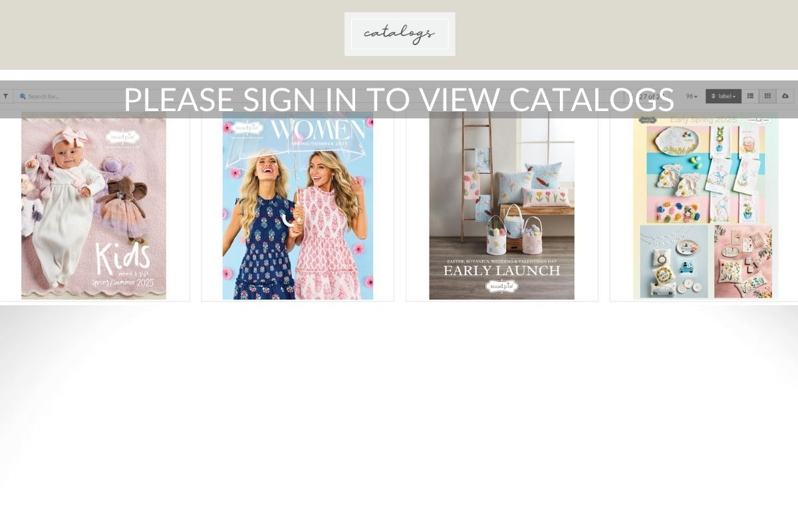Open the 96 items-per-page dropdown

pos(692,96)
